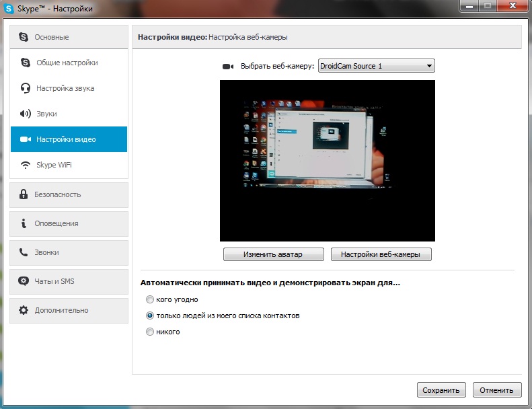Click the Изменить аватар button
This screenshot has height=409, width=532.
click(x=274, y=254)
